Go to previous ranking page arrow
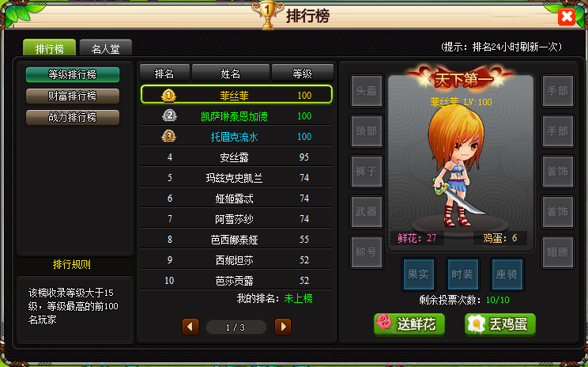The height and width of the screenshot is (367, 588). pos(190,327)
